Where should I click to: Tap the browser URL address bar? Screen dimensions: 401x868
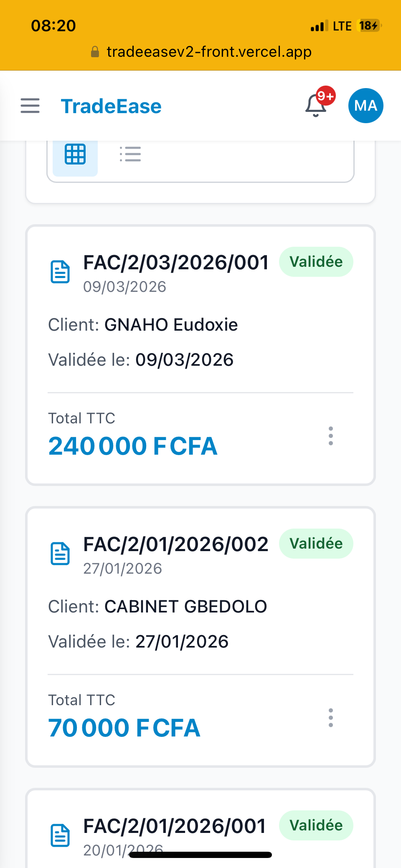point(201,52)
